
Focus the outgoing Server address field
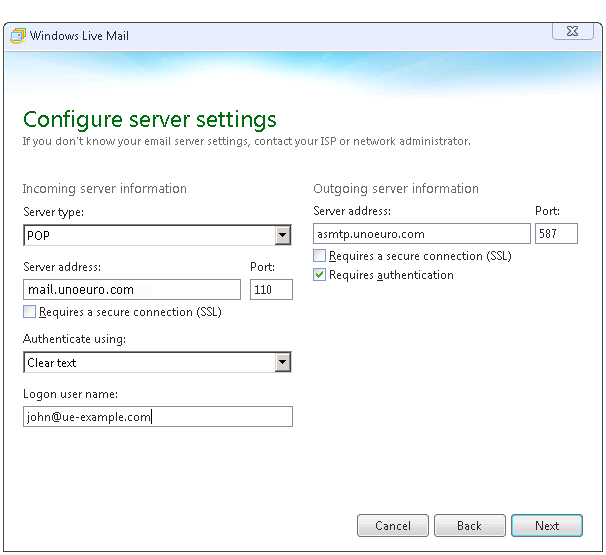pyautogui.click(x=421, y=234)
